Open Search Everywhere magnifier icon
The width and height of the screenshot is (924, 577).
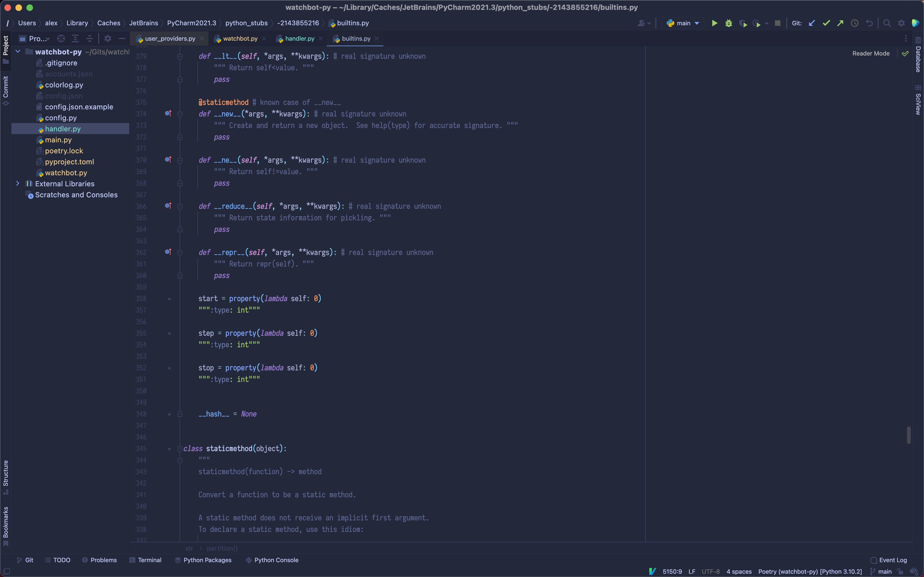click(x=887, y=23)
